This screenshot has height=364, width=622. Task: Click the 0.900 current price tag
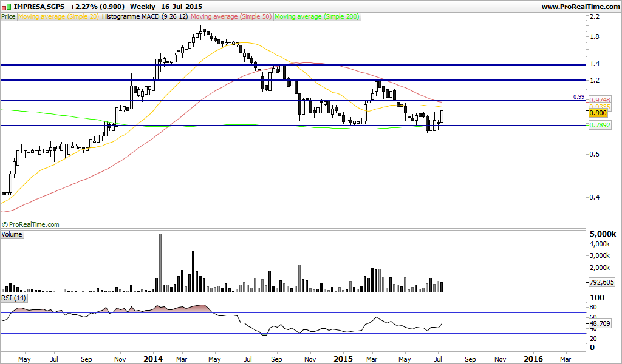598,113
